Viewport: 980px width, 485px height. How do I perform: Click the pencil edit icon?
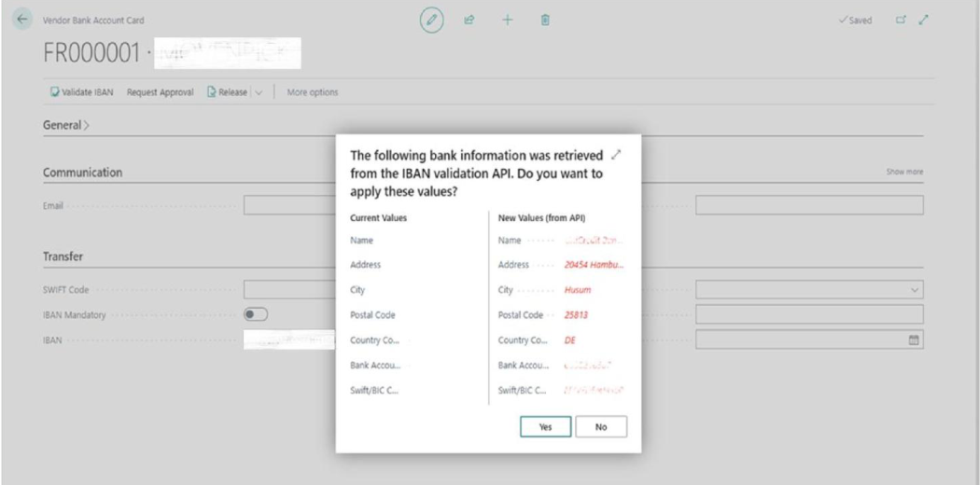click(431, 20)
